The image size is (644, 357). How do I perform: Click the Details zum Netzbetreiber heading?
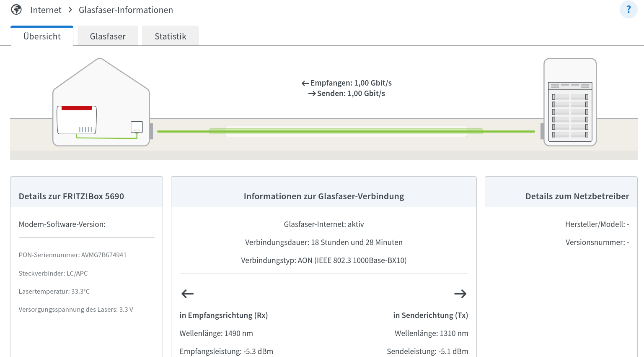tap(577, 196)
